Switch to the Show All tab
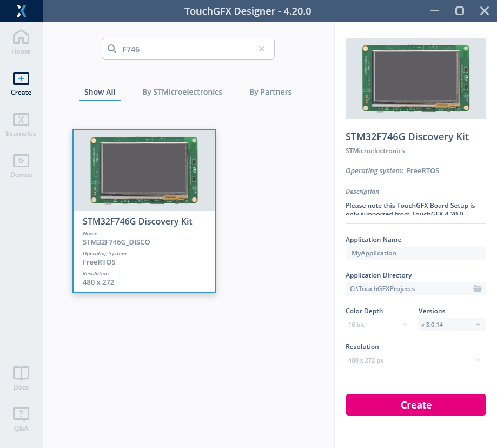This screenshot has height=448, width=497. pos(100,92)
